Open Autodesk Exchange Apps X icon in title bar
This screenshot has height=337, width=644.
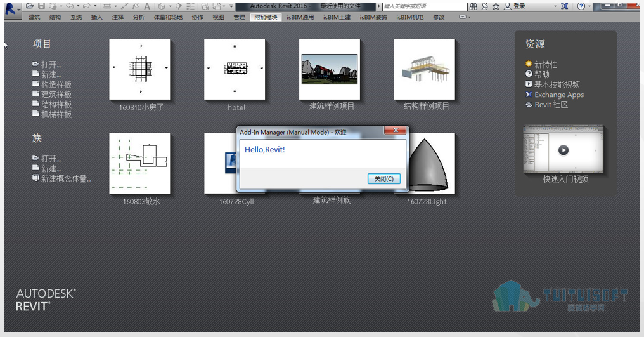point(565,6)
